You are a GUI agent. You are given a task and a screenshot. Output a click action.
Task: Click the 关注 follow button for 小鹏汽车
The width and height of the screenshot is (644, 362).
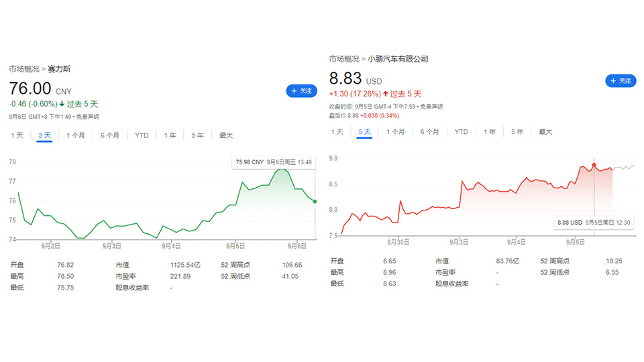[x=621, y=81]
